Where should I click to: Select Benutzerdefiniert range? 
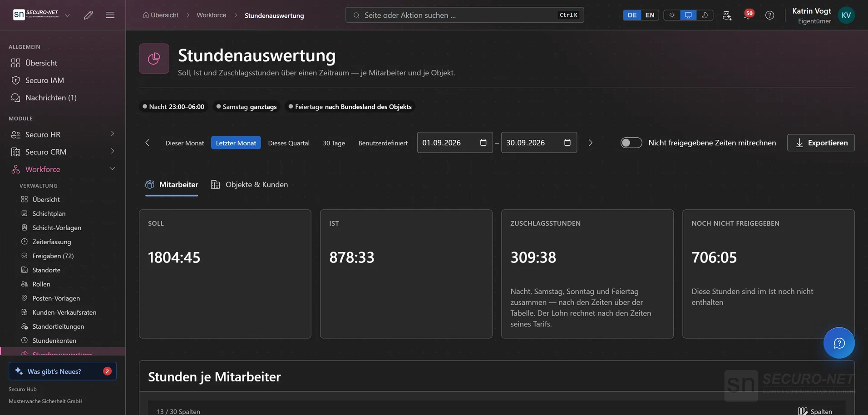[383, 143]
